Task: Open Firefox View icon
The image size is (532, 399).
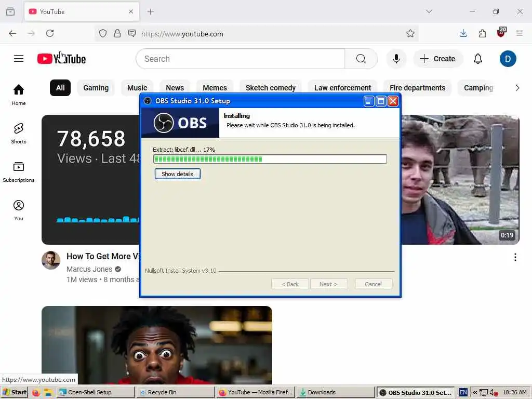Action: coord(10,11)
